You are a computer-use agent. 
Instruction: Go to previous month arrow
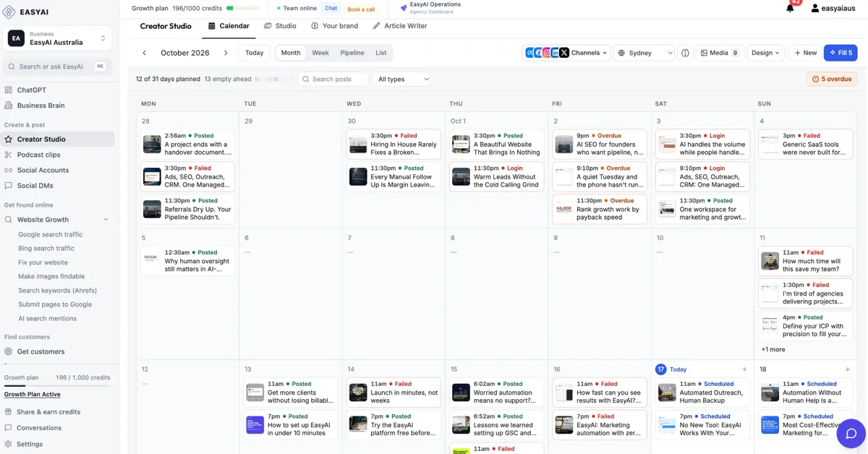click(x=144, y=53)
